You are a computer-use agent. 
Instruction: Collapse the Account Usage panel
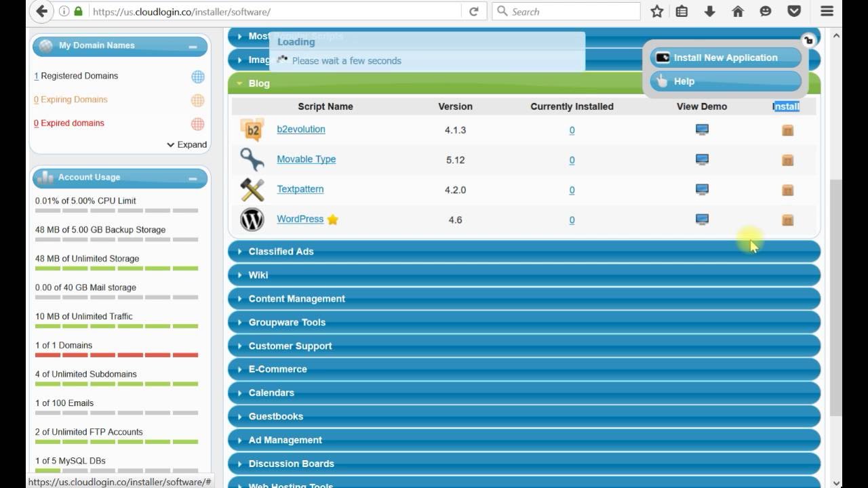pos(193,178)
